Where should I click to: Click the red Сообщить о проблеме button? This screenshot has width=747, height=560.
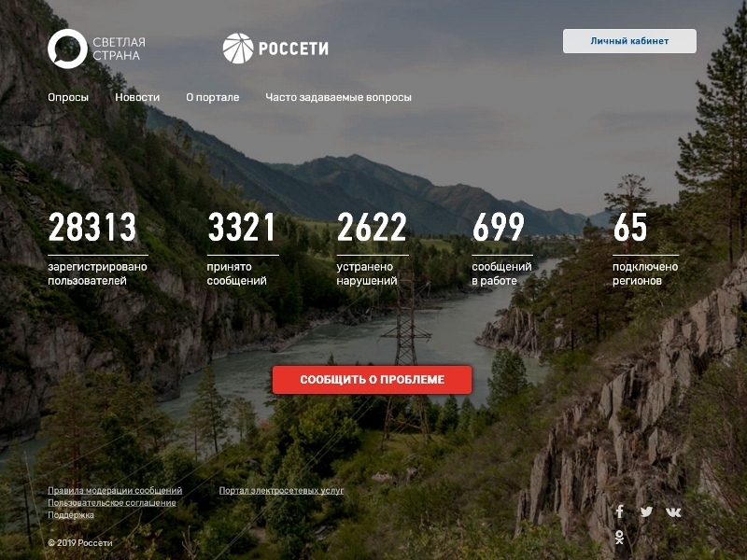coord(372,380)
